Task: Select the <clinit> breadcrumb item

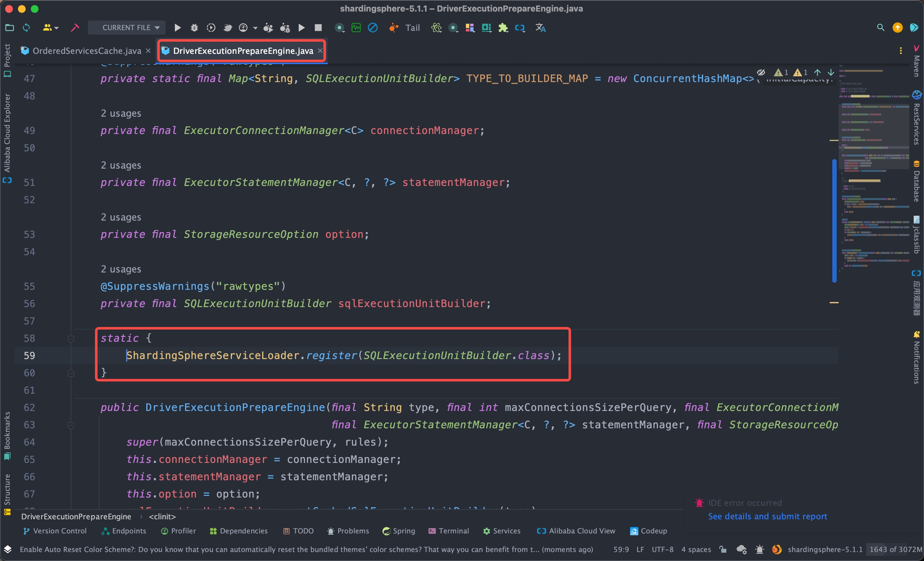Action: pyautogui.click(x=162, y=516)
